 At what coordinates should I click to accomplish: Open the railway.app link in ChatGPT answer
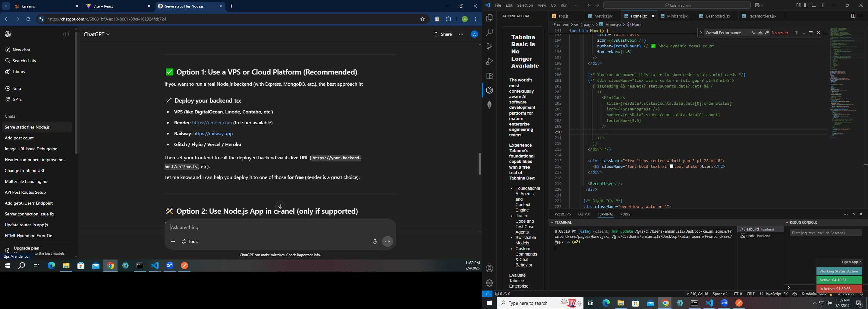click(213, 134)
